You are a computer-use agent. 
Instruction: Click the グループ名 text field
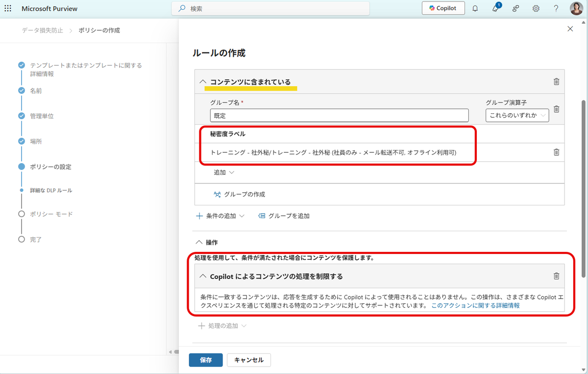[x=339, y=116]
